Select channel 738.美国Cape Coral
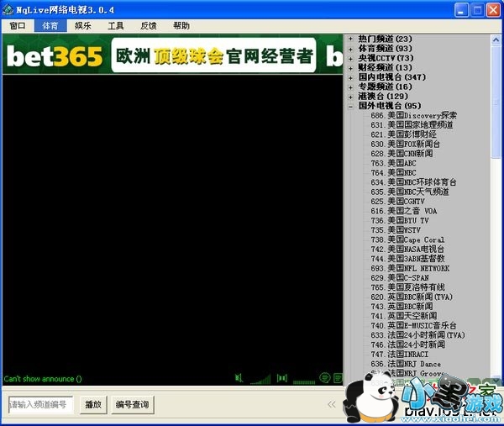 pyautogui.click(x=407, y=239)
